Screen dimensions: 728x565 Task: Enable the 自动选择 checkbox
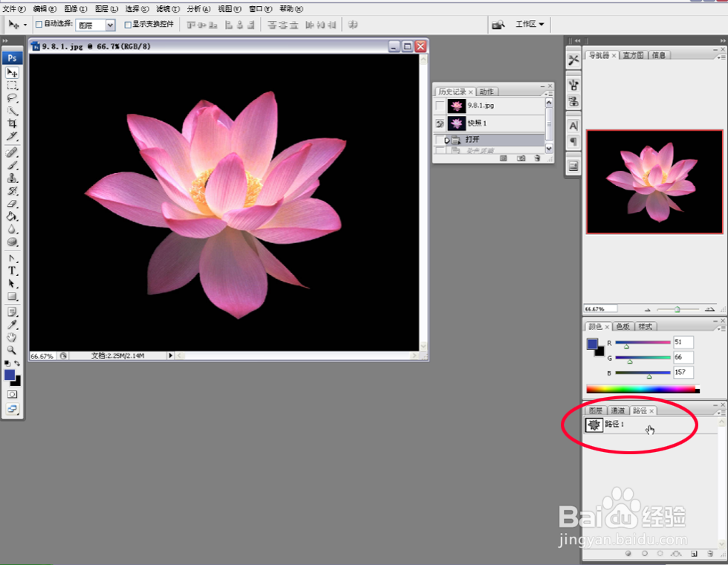[x=39, y=24]
